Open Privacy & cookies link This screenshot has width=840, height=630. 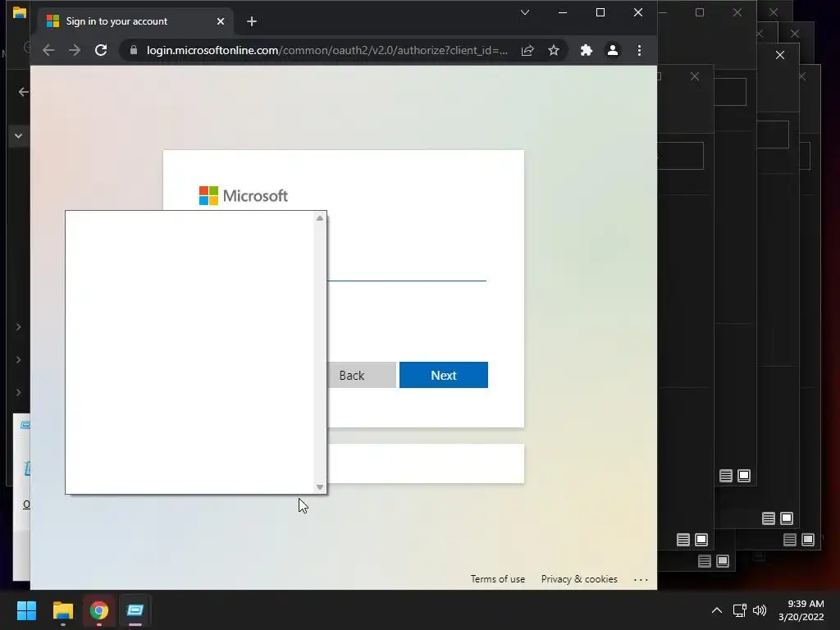click(x=579, y=579)
